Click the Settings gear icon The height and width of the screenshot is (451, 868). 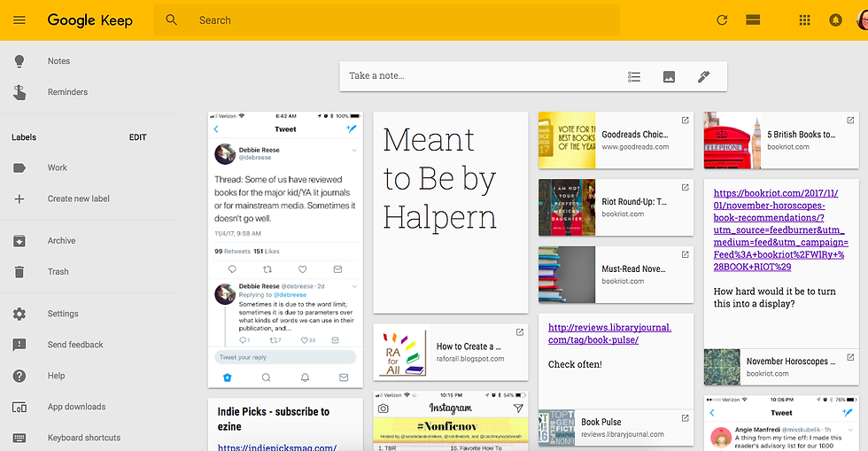point(19,315)
